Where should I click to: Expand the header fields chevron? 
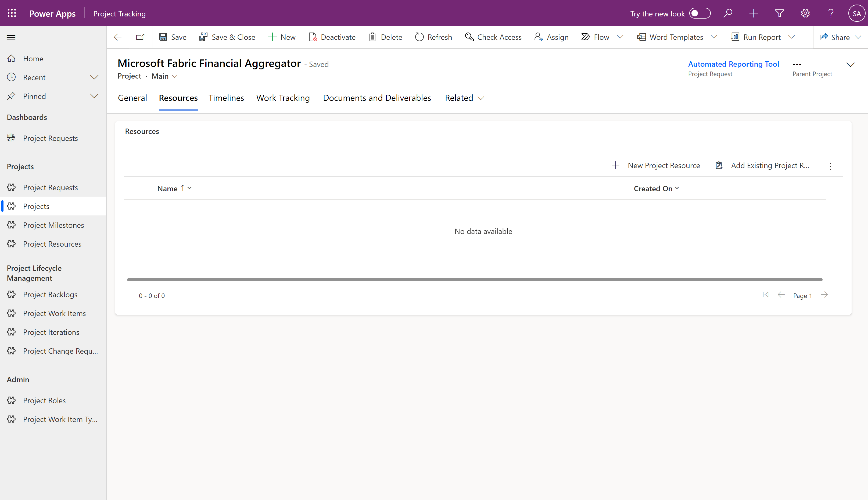pos(851,65)
